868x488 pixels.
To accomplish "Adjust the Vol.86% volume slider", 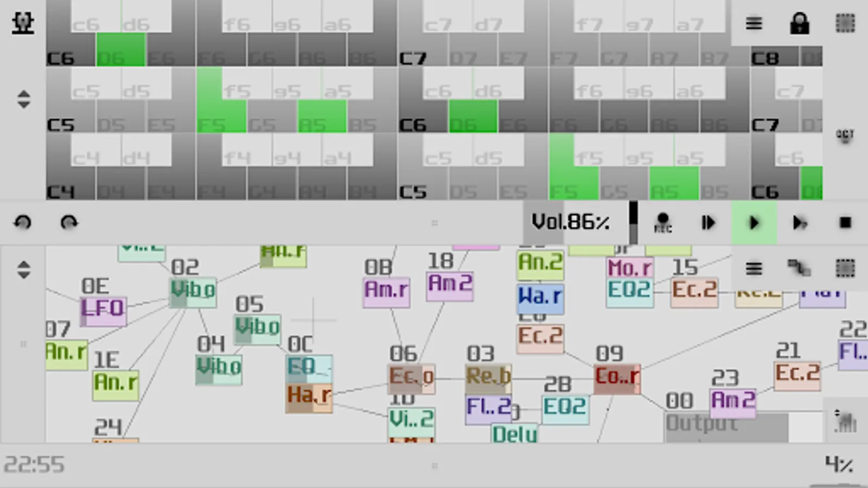I will (x=580, y=222).
